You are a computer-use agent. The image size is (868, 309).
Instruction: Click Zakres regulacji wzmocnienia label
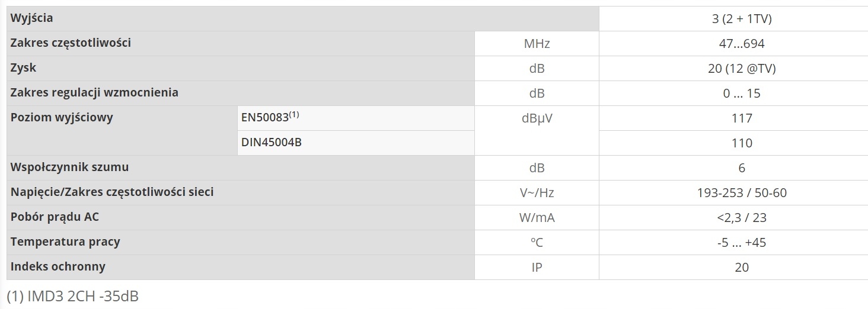[94, 93]
